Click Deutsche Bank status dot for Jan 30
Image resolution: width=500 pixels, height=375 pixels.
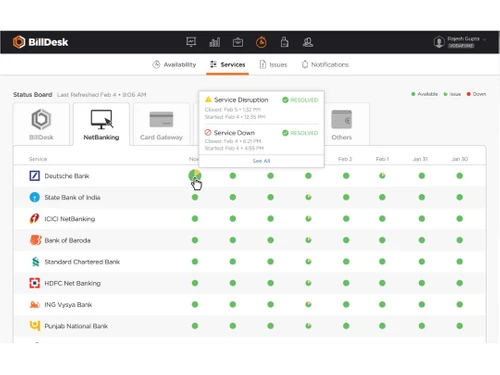[x=460, y=175]
